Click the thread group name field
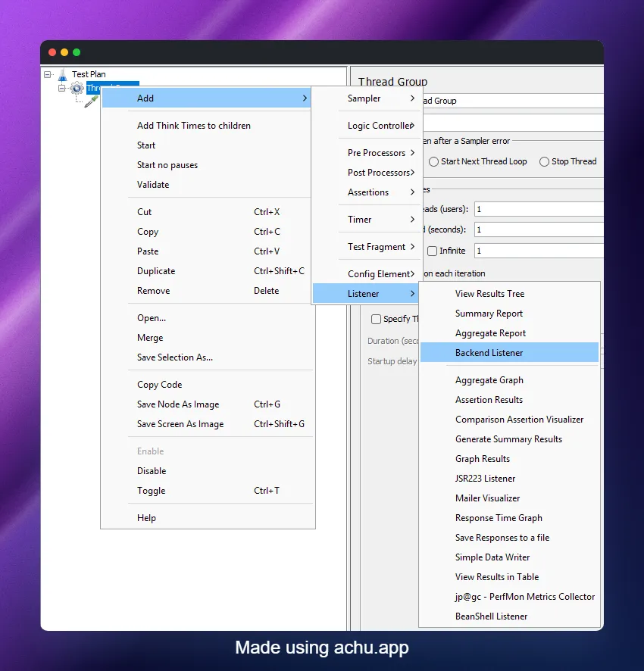 (513, 101)
